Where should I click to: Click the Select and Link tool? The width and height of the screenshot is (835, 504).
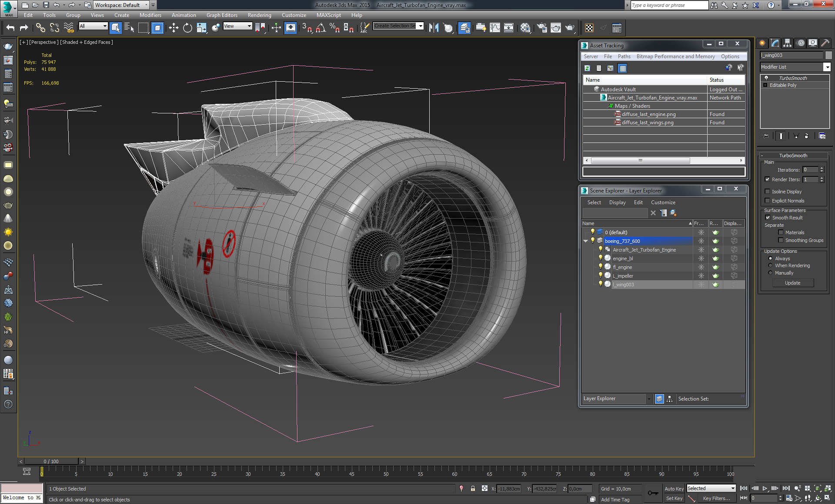(40, 28)
